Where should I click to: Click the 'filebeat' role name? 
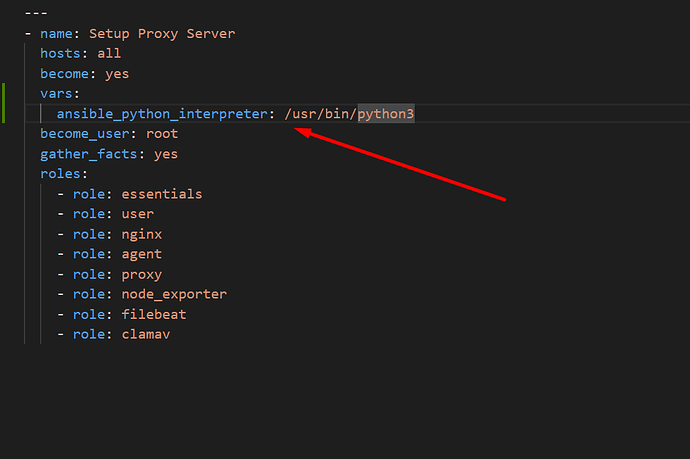click(x=154, y=314)
